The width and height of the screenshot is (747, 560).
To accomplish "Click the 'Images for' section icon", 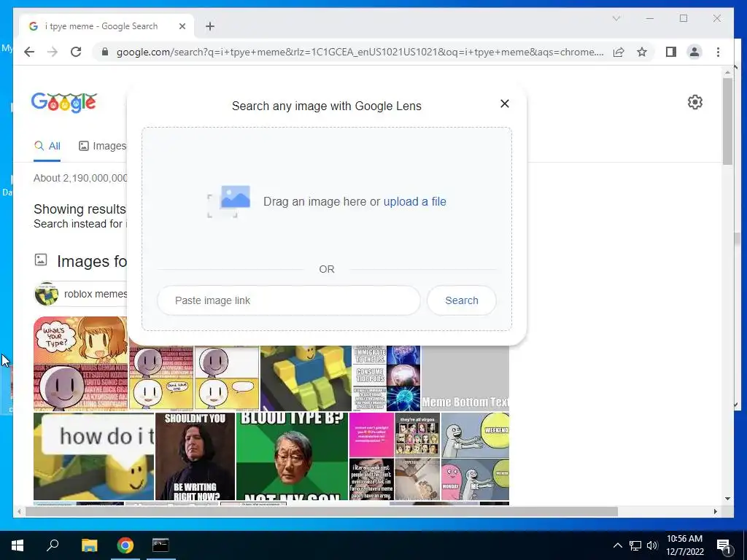I will (41, 260).
